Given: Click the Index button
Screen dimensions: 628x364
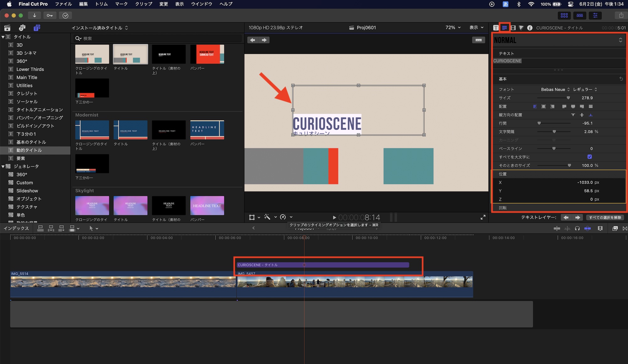Looking at the screenshot, I should 16,228.
